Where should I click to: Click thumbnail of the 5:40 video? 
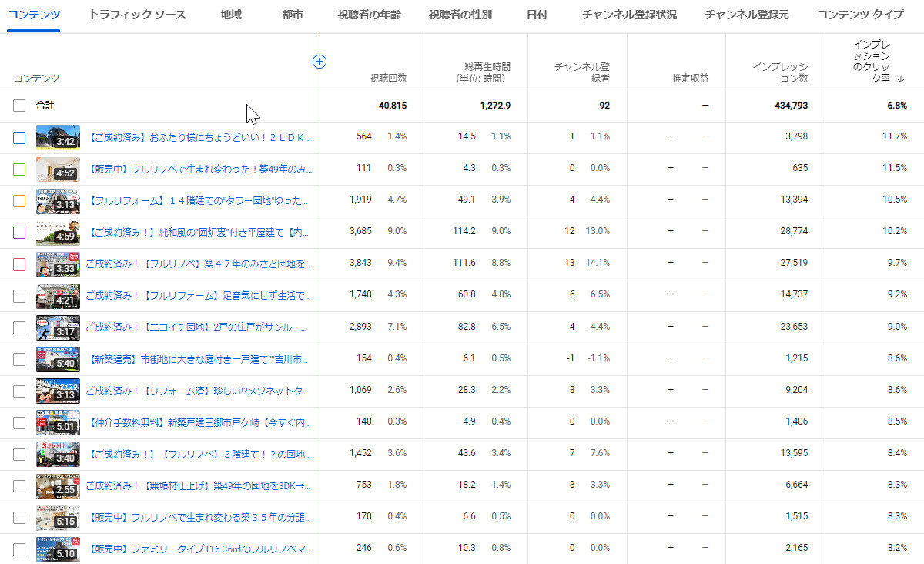58,358
